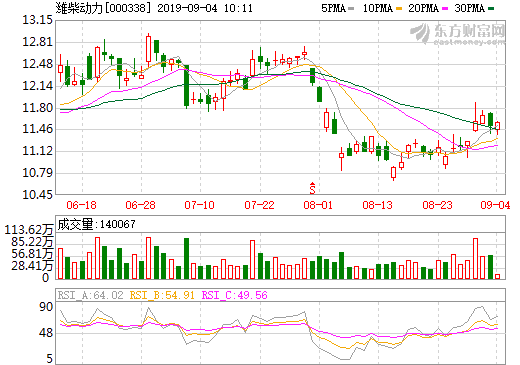Click the date label 08-01
The width and height of the screenshot is (520, 365).
[x=318, y=205]
